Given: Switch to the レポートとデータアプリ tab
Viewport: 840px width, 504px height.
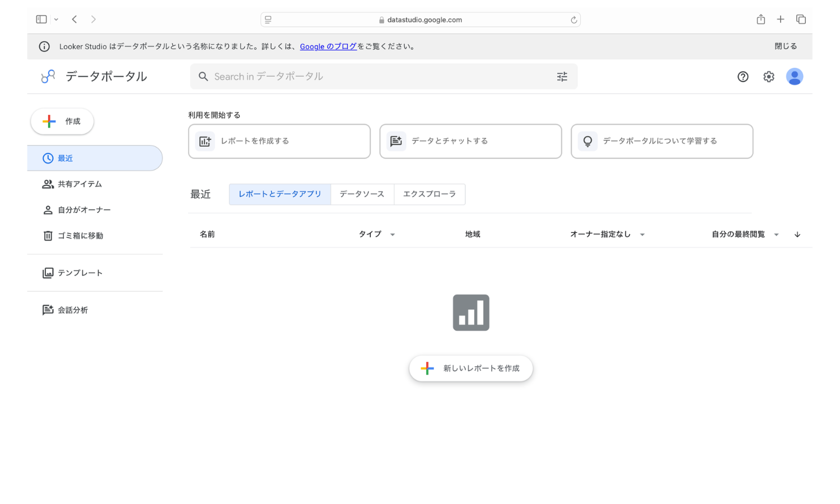Looking at the screenshot, I should tap(280, 194).
